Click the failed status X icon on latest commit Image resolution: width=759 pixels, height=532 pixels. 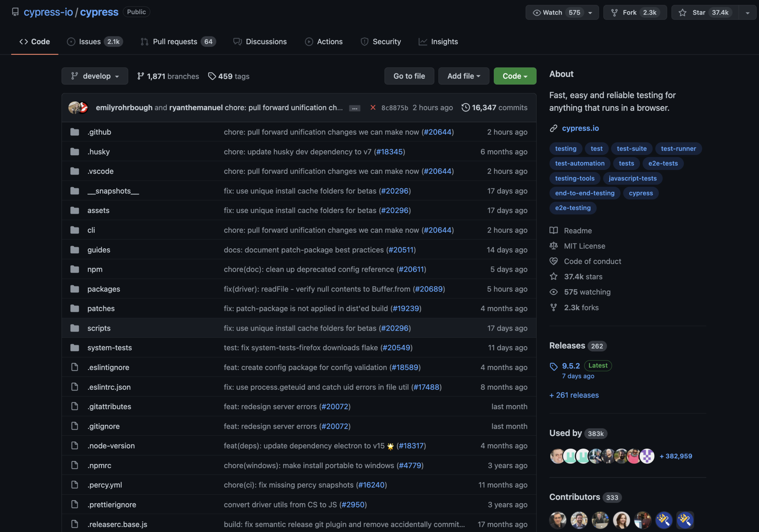coord(373,108)
